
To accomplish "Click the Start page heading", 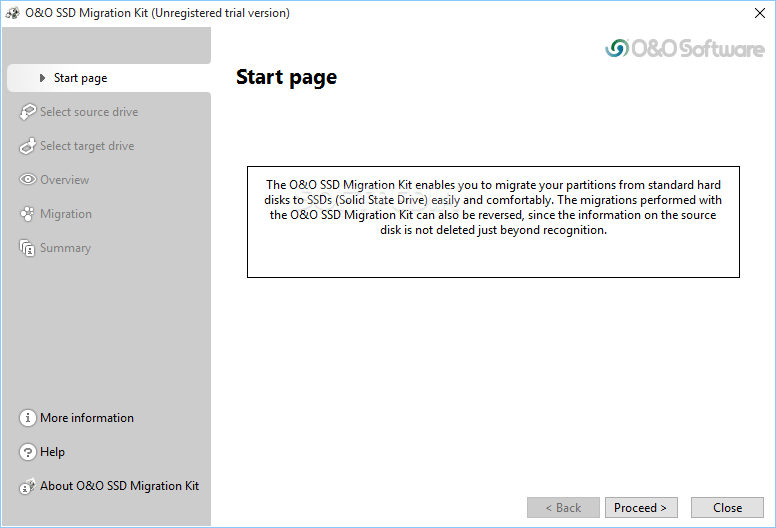I will (x=286, y=77).
